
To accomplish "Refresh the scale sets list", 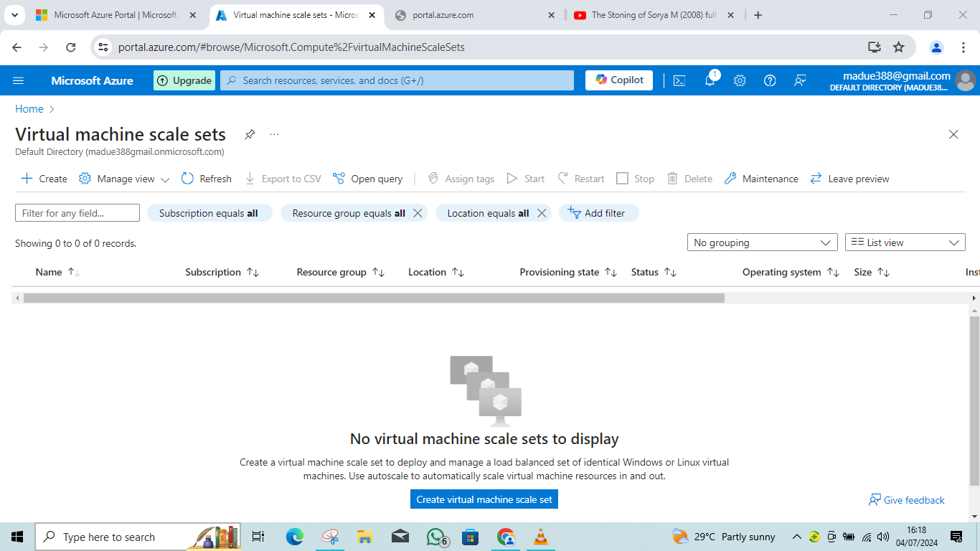I will click(x=206, y=179).
